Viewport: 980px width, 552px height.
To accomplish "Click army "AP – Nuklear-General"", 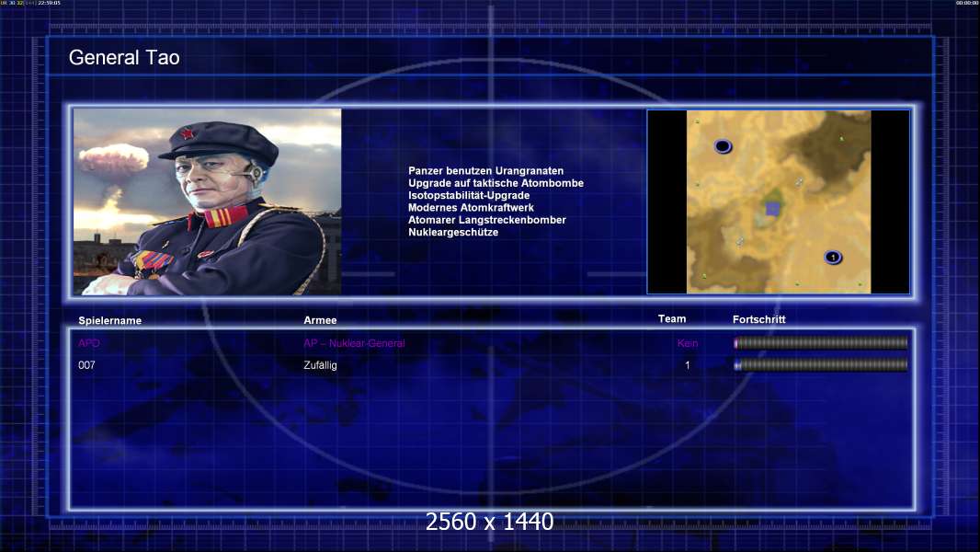I will point(354,343).
